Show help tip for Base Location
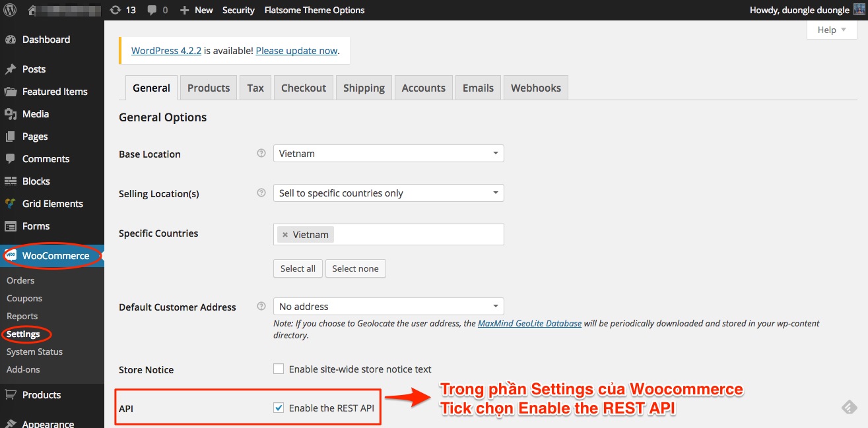Screen dimensions: 868x428 (x=261, y=154)
